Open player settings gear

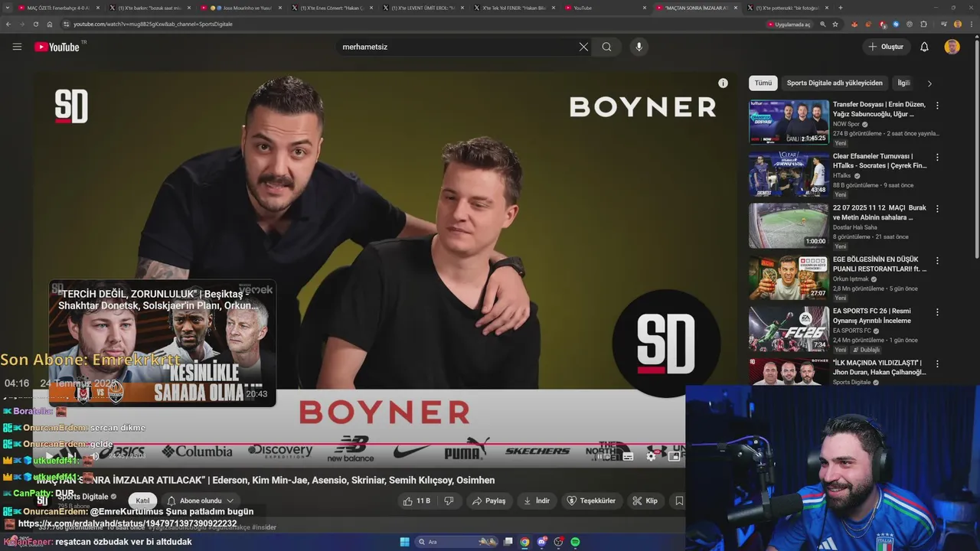click(651, 456)
